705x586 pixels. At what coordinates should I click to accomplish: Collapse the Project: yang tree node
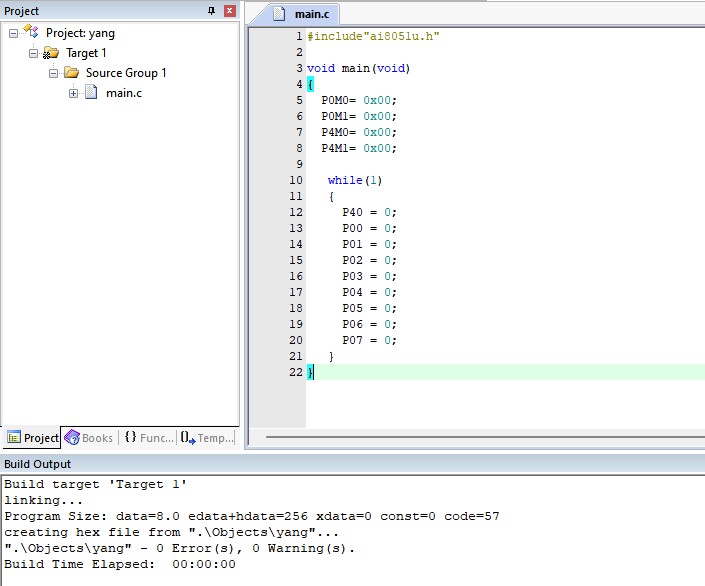(x=13, y=33)
